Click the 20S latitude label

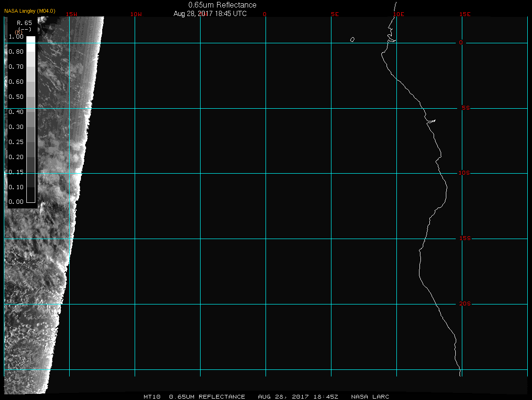tap(464, 304)
